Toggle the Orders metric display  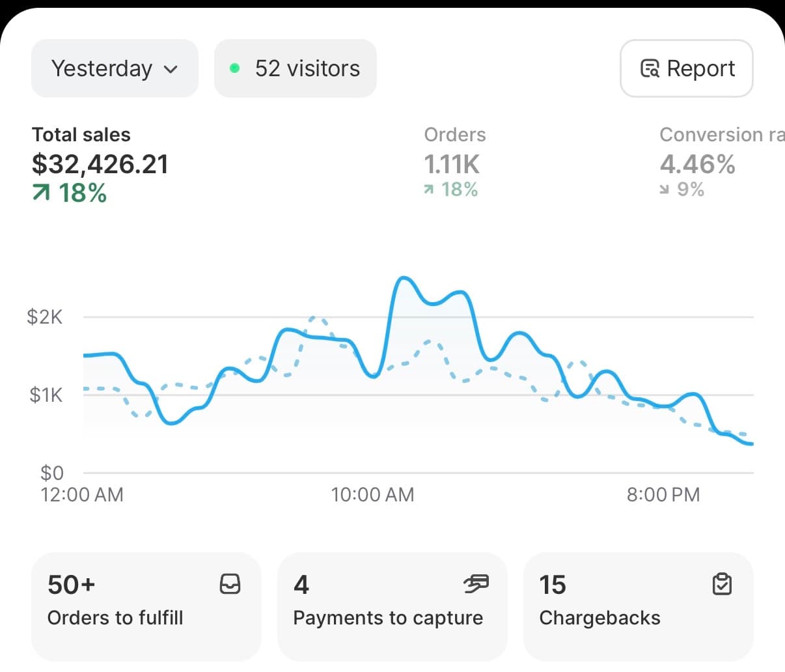pyautogui.click(x=454, y=163)
